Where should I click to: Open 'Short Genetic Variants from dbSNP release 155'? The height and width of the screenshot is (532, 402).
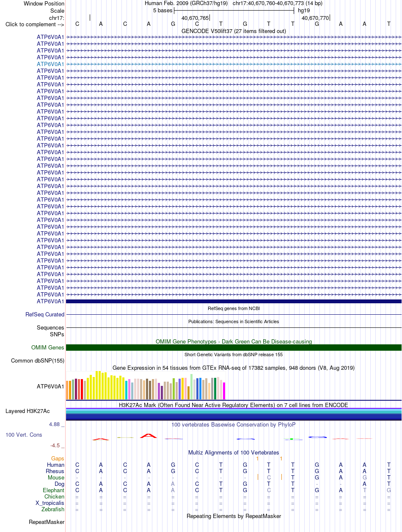[x=234, y=355]
